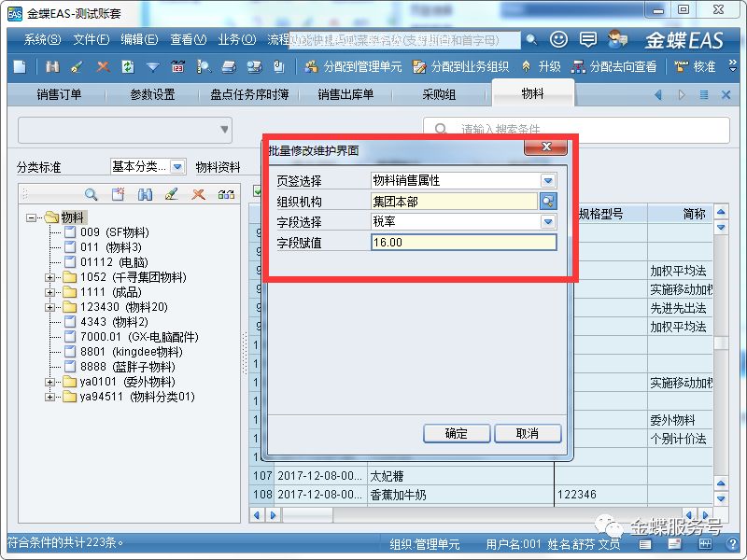
Task: Click the new category icon in tree toolbar
Action: pyautogui.click(x=118, y=194)
